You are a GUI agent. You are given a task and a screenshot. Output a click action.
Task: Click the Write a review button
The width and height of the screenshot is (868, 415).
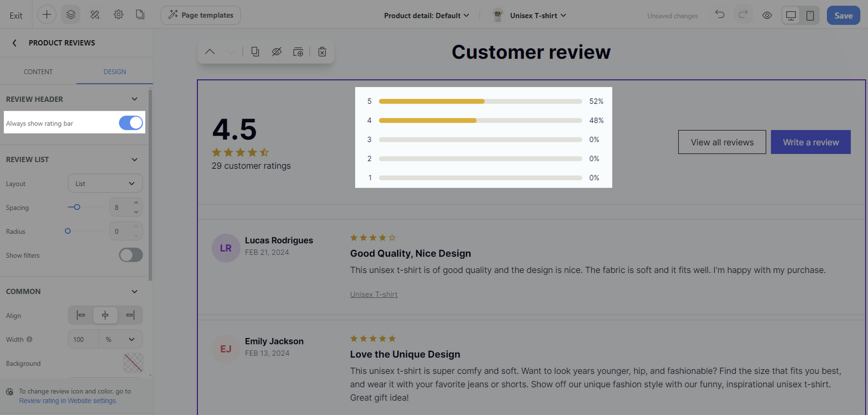(x=810, y=142)
